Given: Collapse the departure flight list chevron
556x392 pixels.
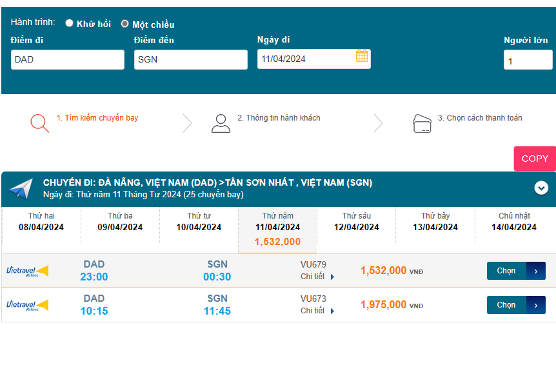Looking at the screenshot, I should click(x=541, y=188).
